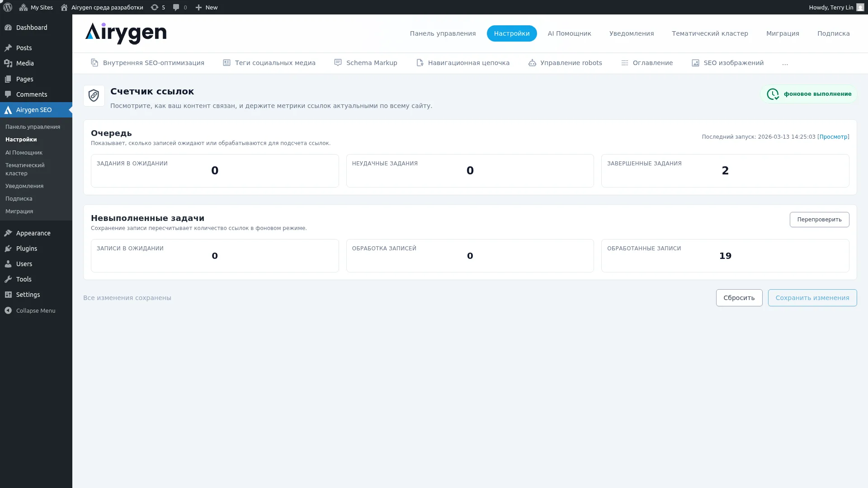Viewport: 868px width, 488px height.
Task: Click the table of contents list icon
Action: point(624,63)
